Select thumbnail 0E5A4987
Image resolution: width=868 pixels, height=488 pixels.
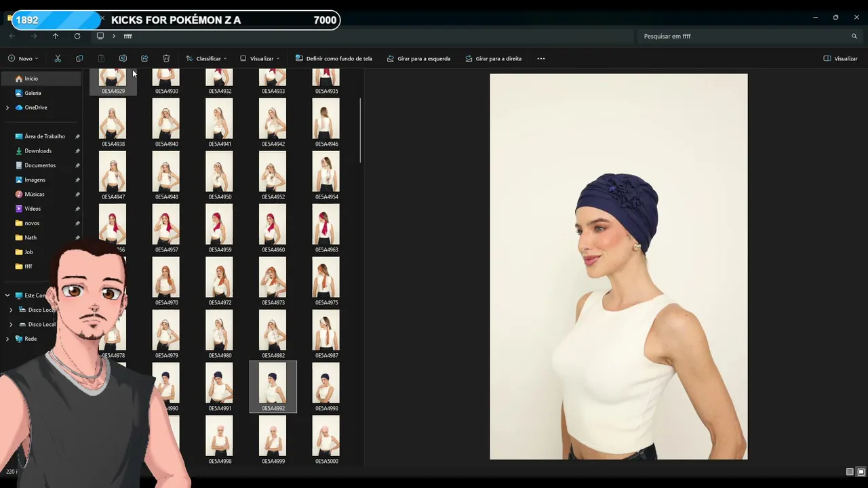pyautogui.click(x=326, y=334)
